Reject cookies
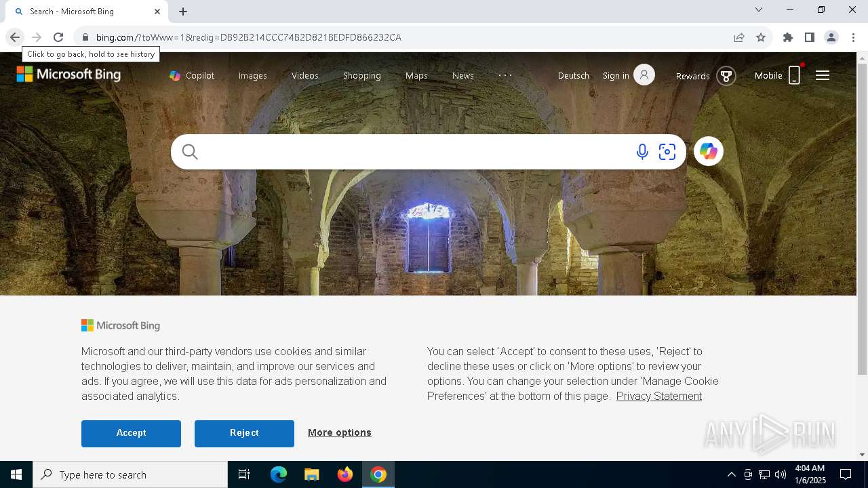Viewport: 868px width, 488px height. click(x=244, y=434)
